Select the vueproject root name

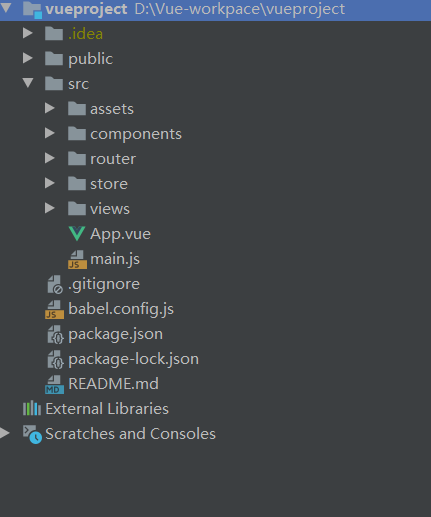[86, 9]
